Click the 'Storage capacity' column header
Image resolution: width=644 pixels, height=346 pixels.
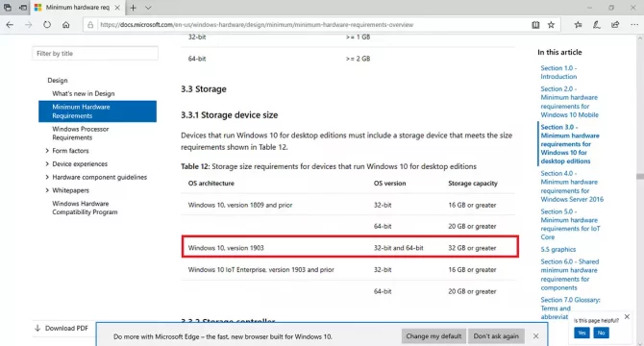[473, 184]
